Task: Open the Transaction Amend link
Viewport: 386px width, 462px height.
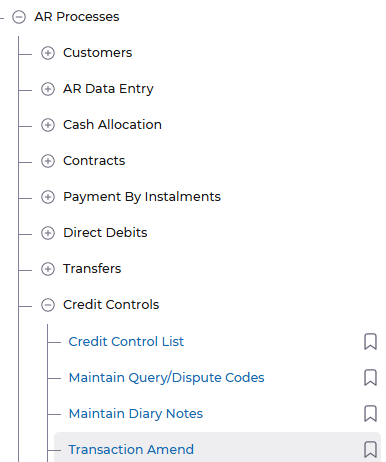Action: coord(131,450)
